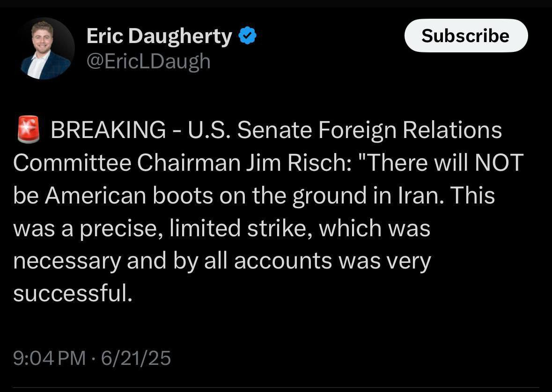This screenshot has width=552, height=392.
Task: Click the word "necessary" in the post
Action: pyautogui.click(x=67, y=261)
